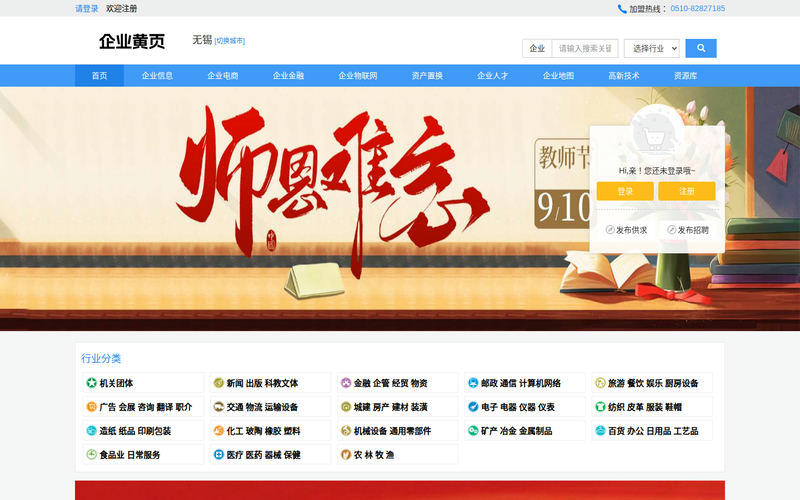Click the icon beside 食品业 日常服务

click(x=91, y=454)
